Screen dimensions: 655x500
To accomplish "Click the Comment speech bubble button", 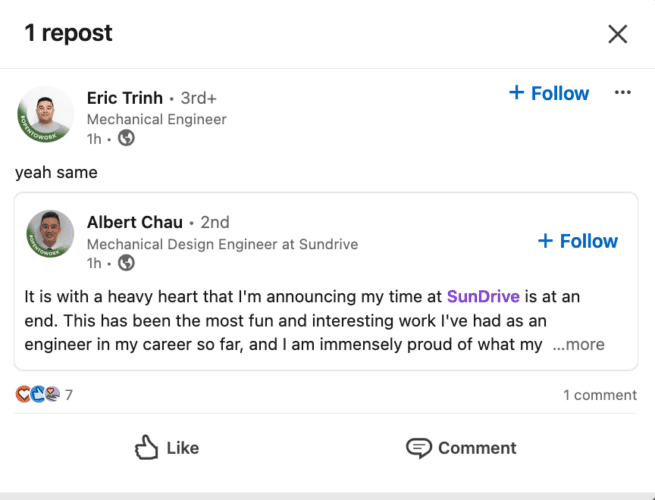I will point(461,448).
